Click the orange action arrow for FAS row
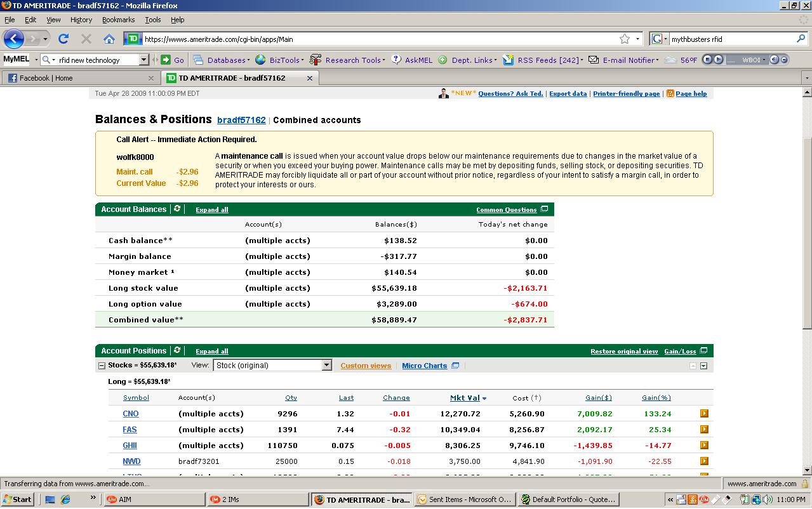The image size is (812, 509). [704, 429]
